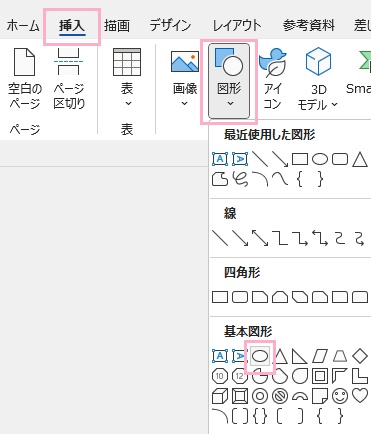This screenshot has width=371, height=434.
Task: Select isosceles triangle in 基本図形
Action: click(x=281, y=356)
